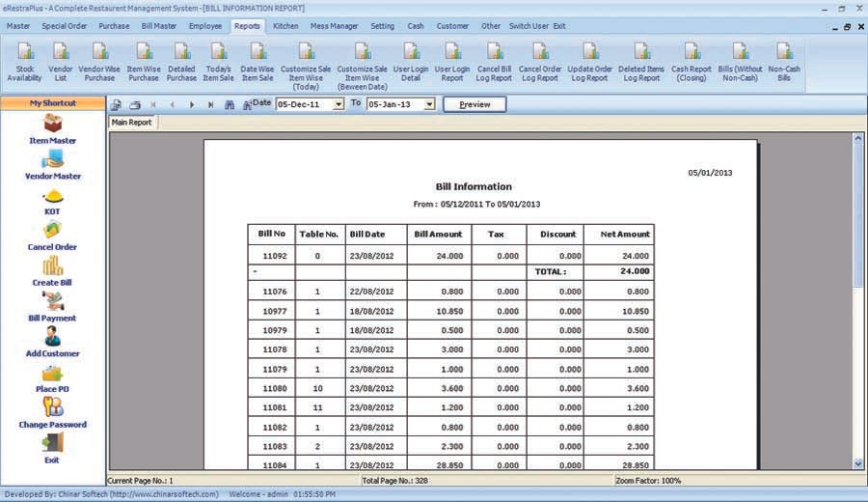Open KOT shortcut
Viewport: 868px width, 502px height.
(53, 202)
